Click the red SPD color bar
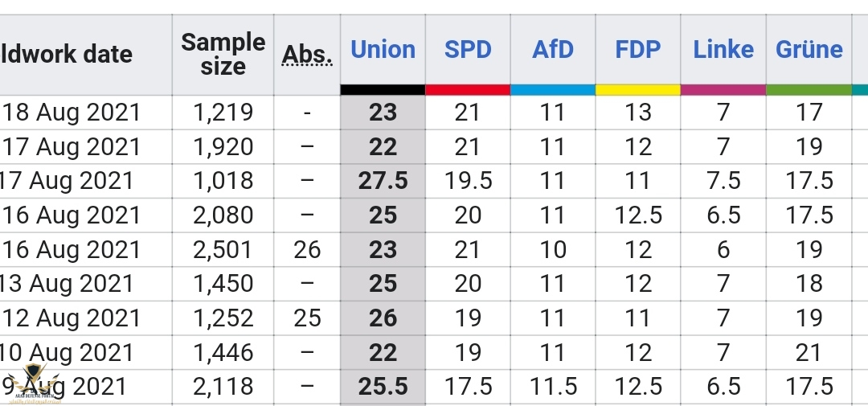The height and width of the screenshot is (406, 868). [x=468, y=90]
